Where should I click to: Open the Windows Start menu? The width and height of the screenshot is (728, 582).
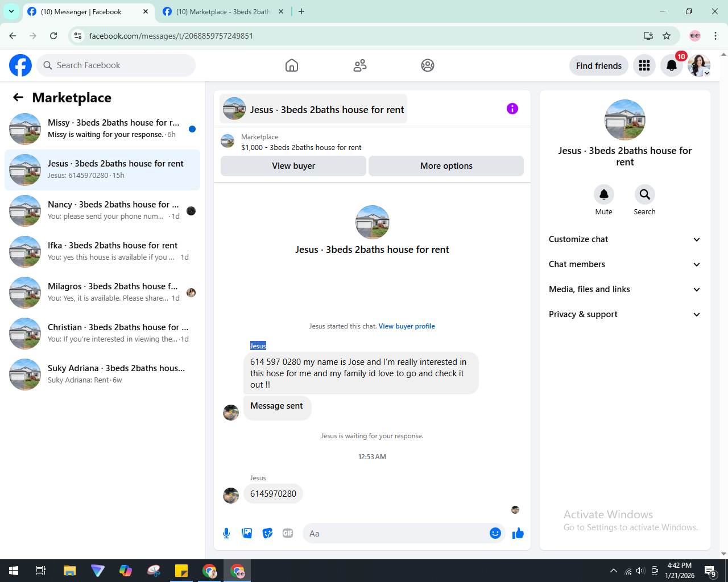pos(14,571)
